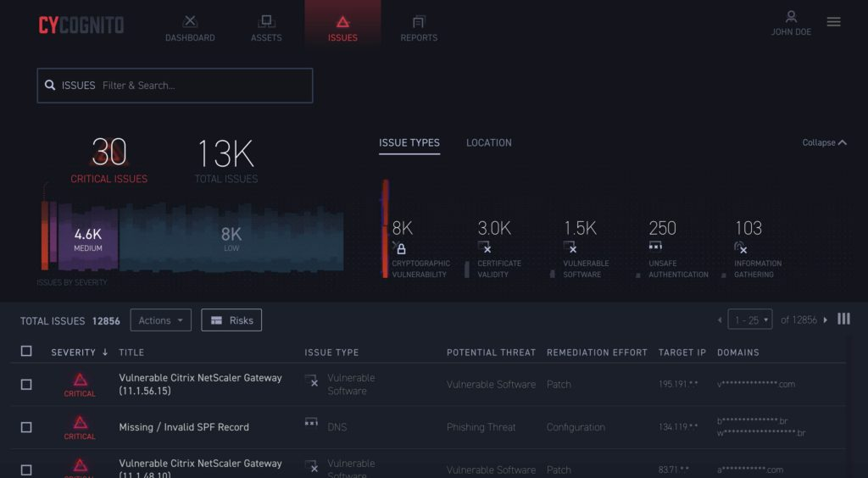Click critical icon for Missing SPF Record row
Screen dimensions: 868x478
81,423
